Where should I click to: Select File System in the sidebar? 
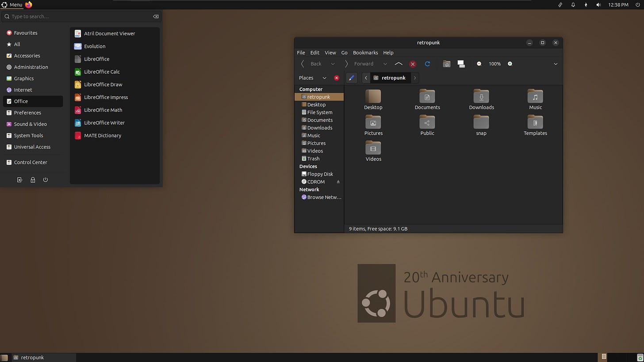(x=319, y=112)
